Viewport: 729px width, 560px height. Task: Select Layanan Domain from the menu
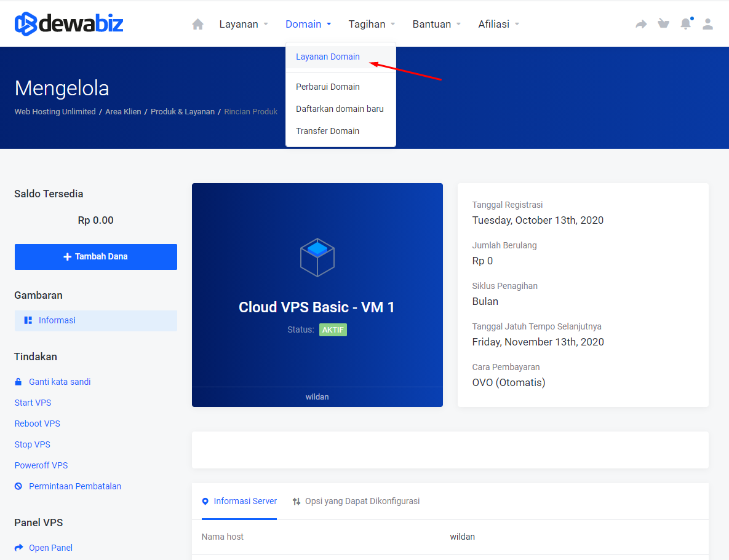pos(328,57)
